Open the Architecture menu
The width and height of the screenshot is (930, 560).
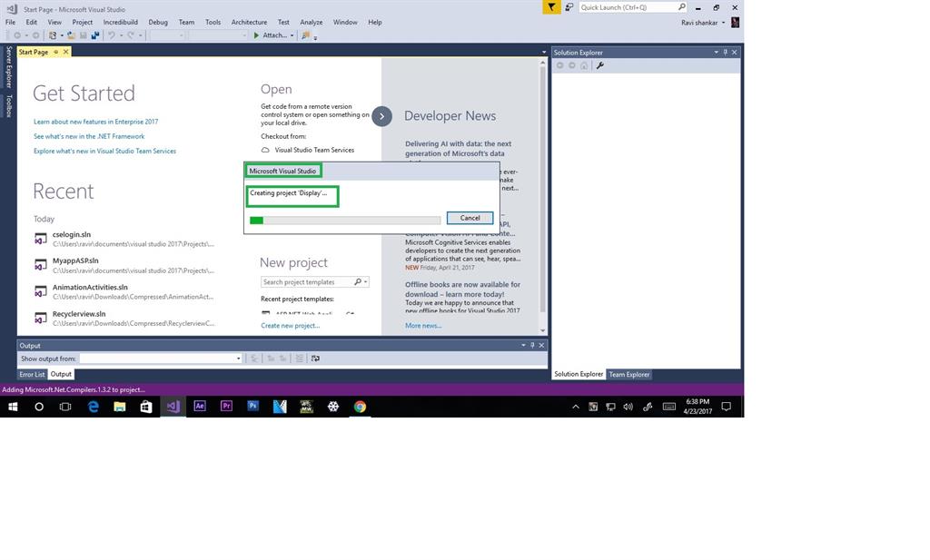tap(249, 22)
